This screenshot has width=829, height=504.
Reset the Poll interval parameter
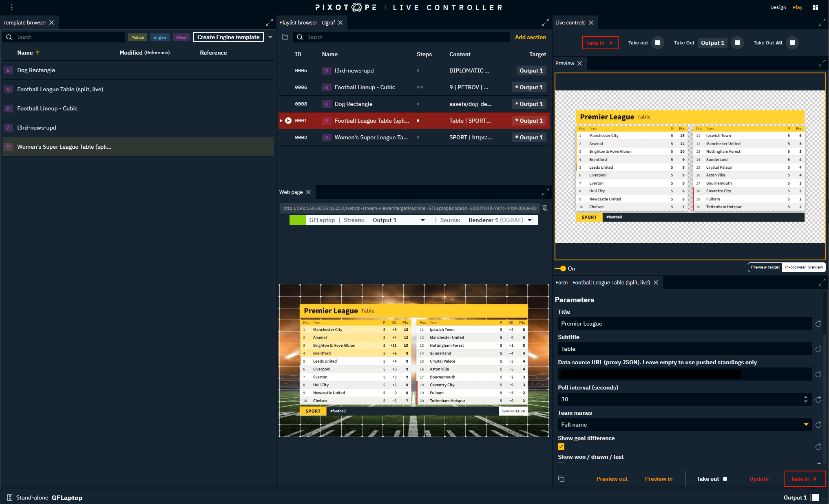point(818,399)
